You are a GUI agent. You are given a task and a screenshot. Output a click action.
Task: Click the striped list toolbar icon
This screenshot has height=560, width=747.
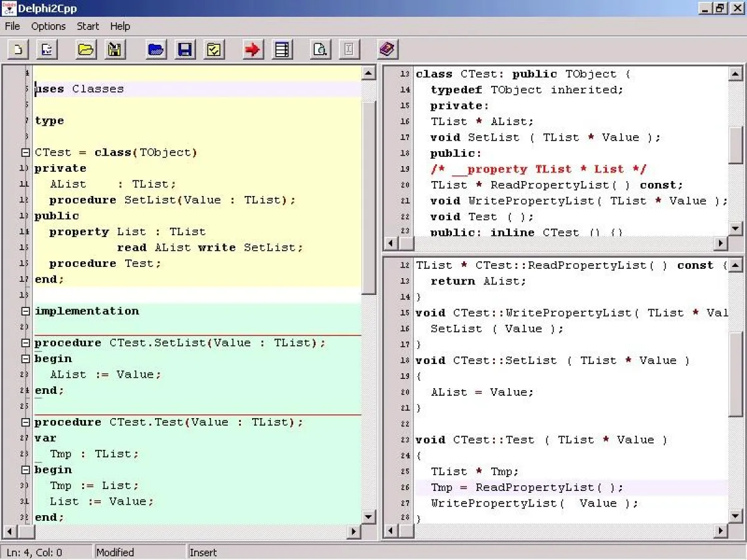tap(282, 49)
